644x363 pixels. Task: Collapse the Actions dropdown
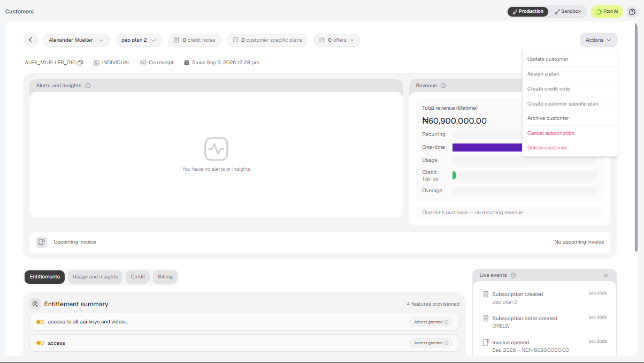tap(598, 40)
